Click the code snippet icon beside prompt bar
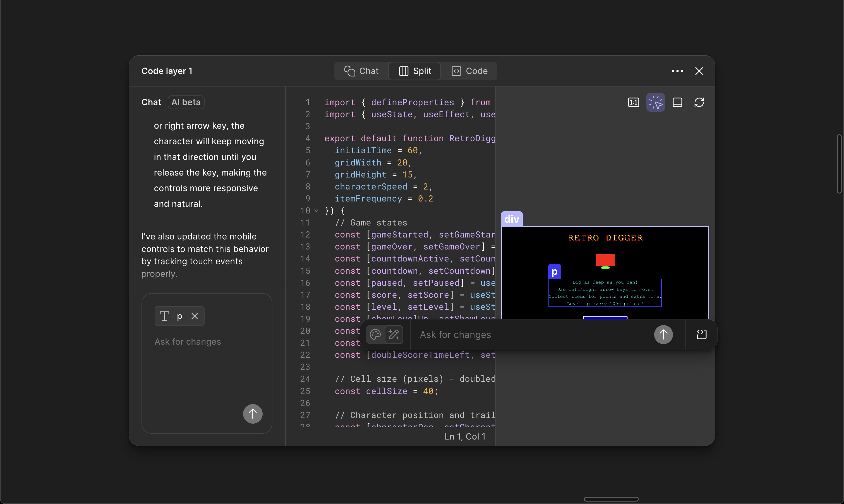This screenshot has width=844, height=504. (x=701, y=335)
